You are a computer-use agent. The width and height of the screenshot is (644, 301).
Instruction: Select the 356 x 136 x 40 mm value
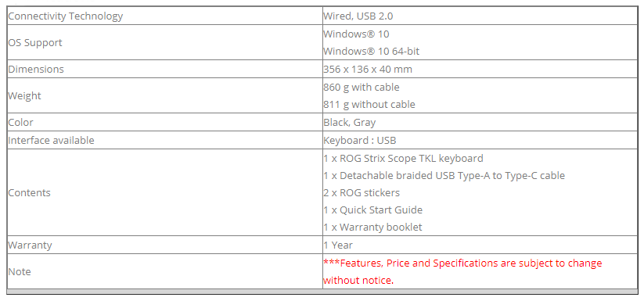(x=368, y=70)
